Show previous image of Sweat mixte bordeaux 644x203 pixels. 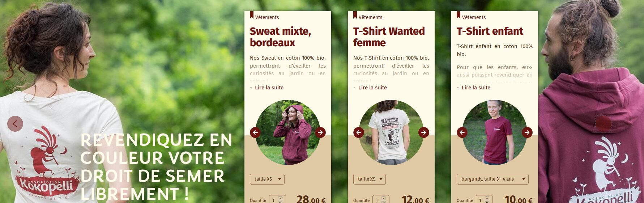coord(255,132)
